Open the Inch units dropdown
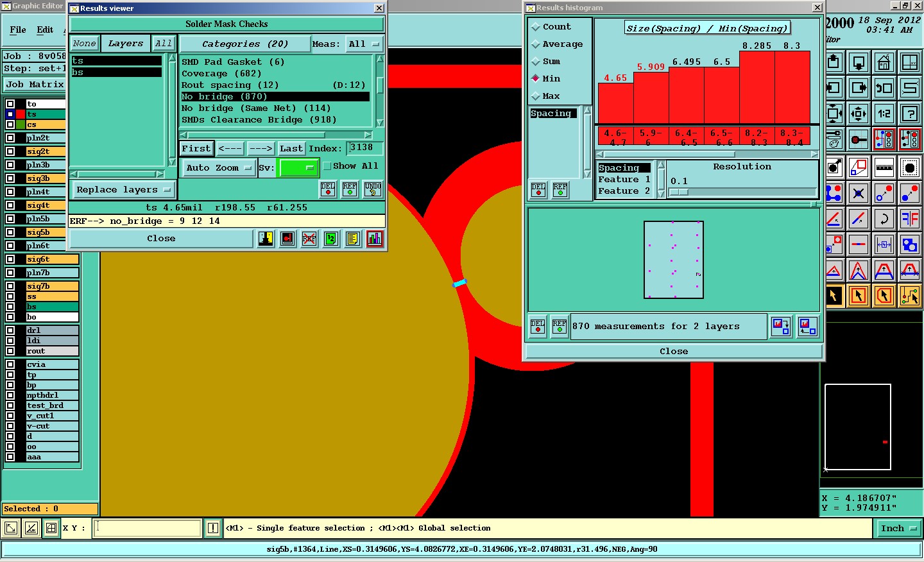The image size is (924, 562). [x=898, y=529]
